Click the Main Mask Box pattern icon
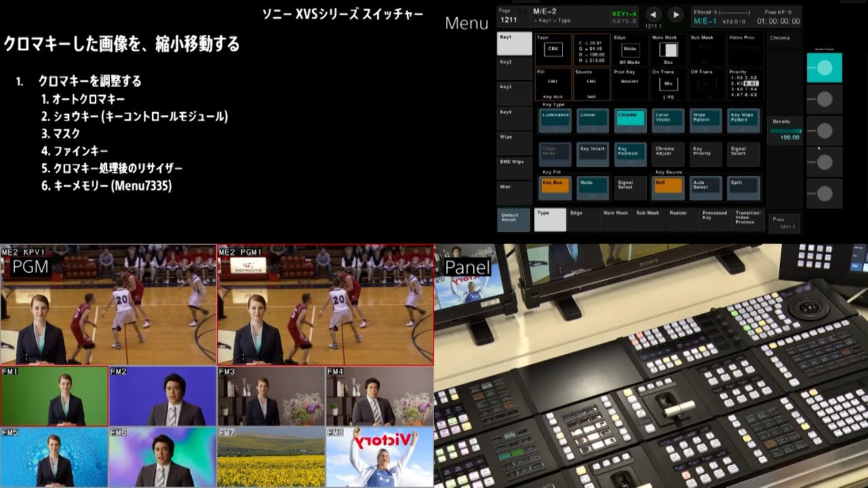 pyautogui.click(x=669, y=49)
